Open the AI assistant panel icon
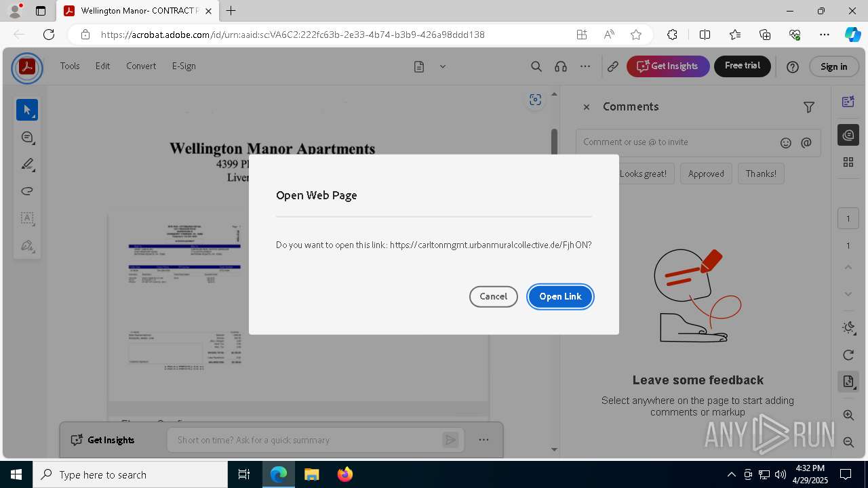Image resolution: width=868 pixels, height=488 pixels. pyautogui.click(x=848, y=102)
